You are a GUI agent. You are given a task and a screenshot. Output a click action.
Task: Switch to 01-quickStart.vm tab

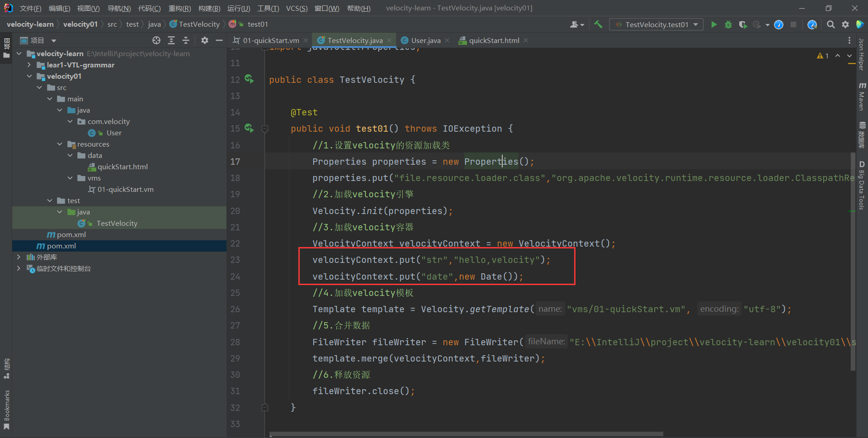coord(270,40)
